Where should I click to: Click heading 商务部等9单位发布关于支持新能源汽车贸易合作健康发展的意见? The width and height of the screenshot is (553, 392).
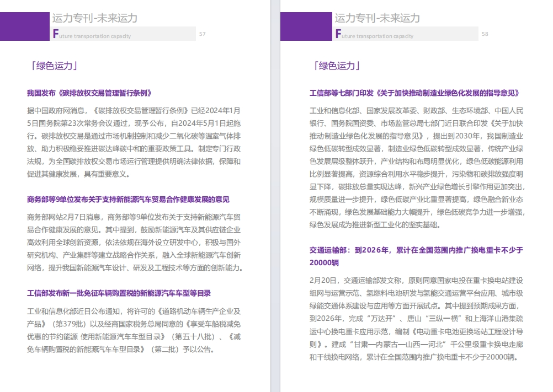(x=129, y=200)
